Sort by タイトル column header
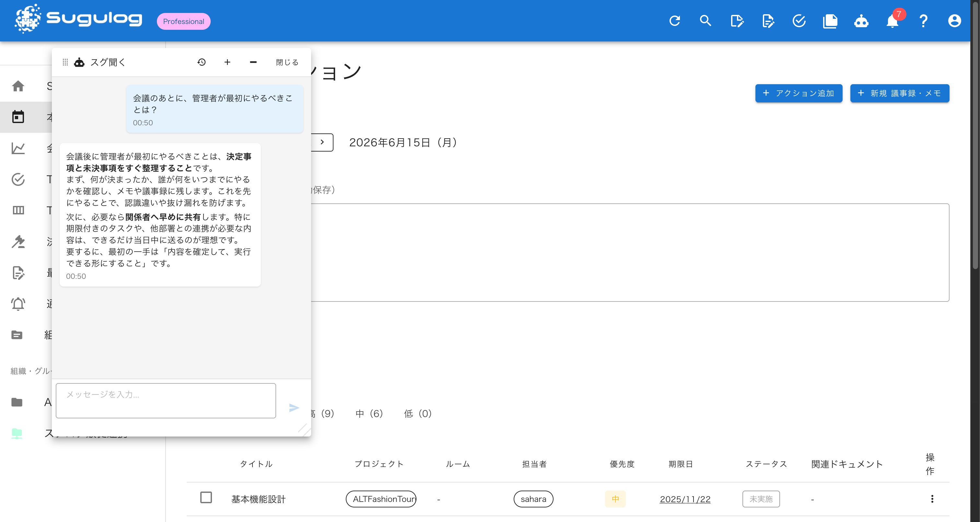Viewport: 980px width, 522px height. (x=256, y=464)
